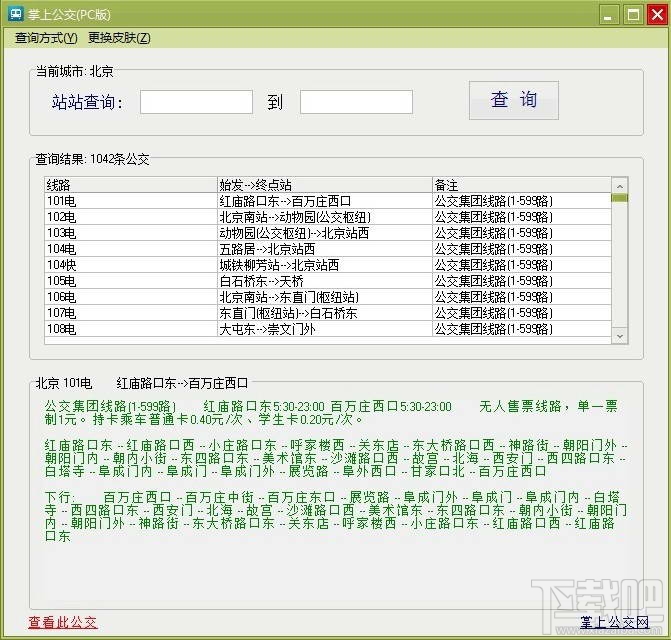Select the 101电 route row

pyautogui.click(x=328, y=201)
